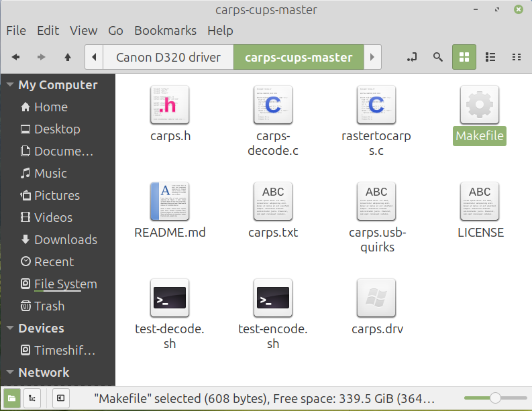This screenshot has height=411, width=532.
Task: Open the File menu
Action: click(16, 31)
